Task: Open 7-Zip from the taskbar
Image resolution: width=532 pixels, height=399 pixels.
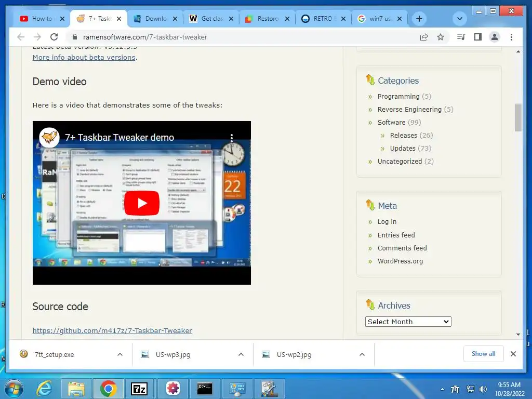Action: (x=139, y=389)
